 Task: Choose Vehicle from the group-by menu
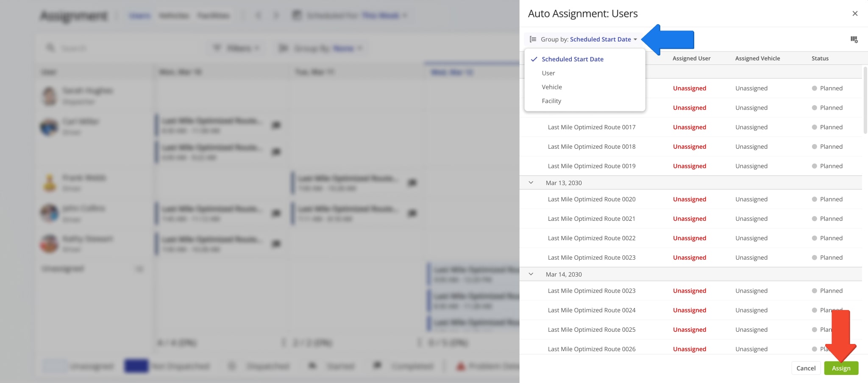[551, 87]
